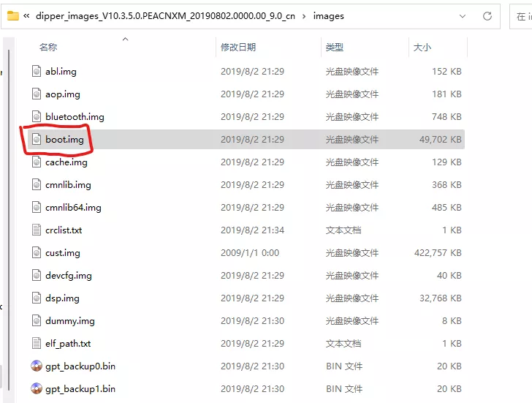Image resolution: width=532 pixels, height=403 pixels.
Task: Select the abl.img file icon
Action: click(x=37, y=71)
